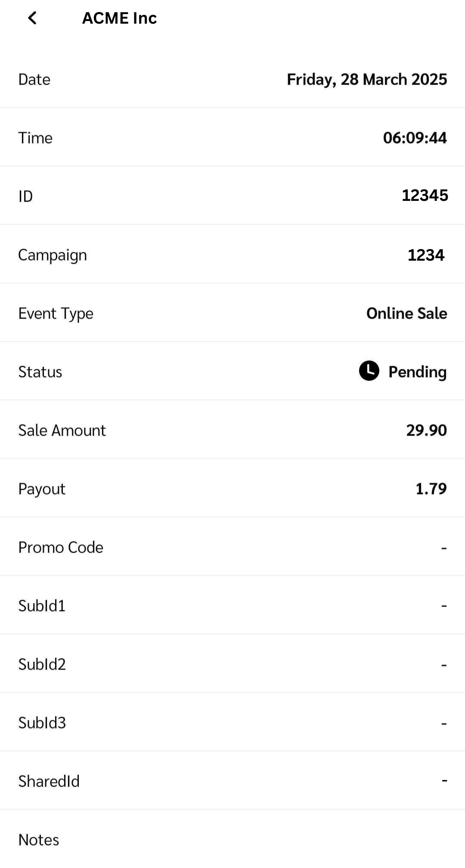The width and height of the screenshot is (465, 868).
Task: Select the date Friday, 28 March 2025
Action: [367, 80]
